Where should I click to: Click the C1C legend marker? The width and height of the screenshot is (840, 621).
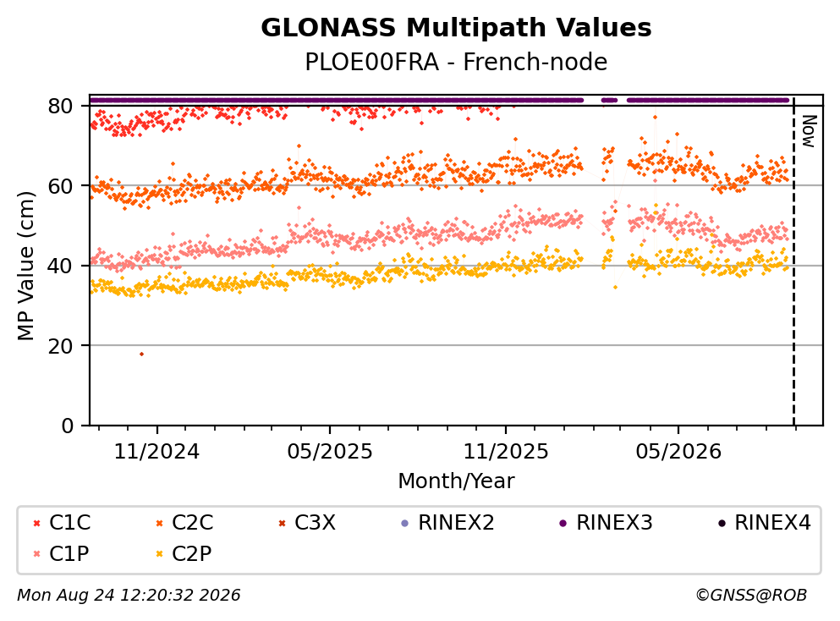[36, 524]
